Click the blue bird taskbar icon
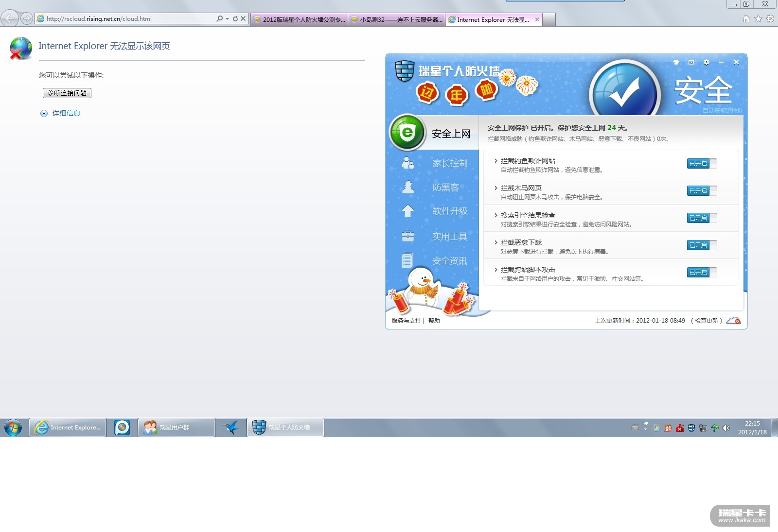Viewport: 778px width, 532px height. coord(231,428)
